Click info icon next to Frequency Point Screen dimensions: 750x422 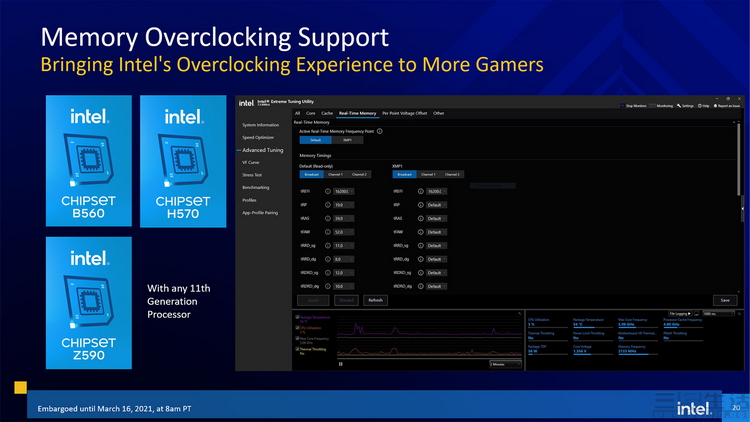click(x=380, y=131)
